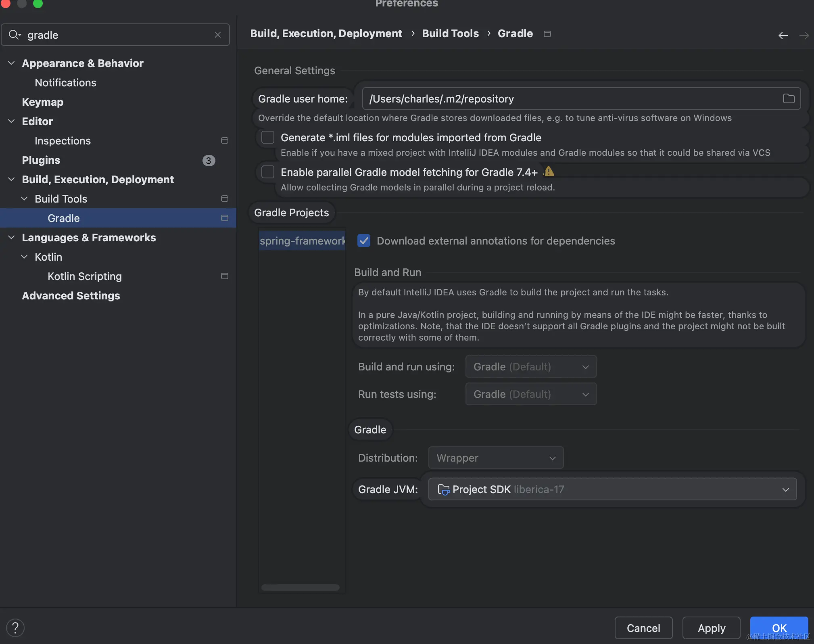Open the Gradle JVM dropdown

pos(612,489)
